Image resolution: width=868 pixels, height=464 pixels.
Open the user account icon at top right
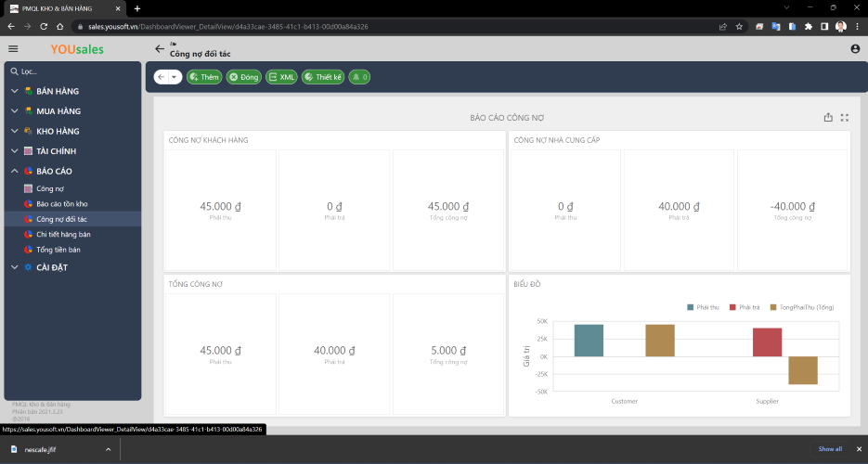click(x=855, y=48)
